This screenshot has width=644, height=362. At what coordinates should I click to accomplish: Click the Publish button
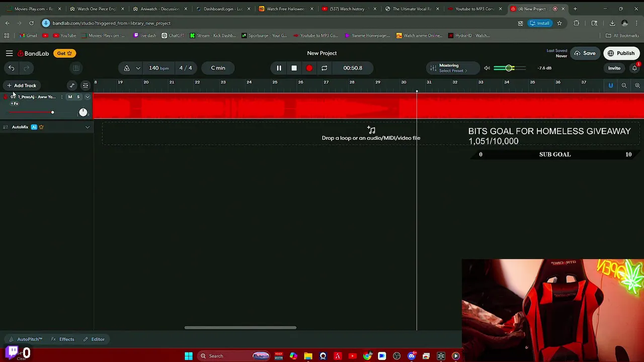[x=621, y=53]
